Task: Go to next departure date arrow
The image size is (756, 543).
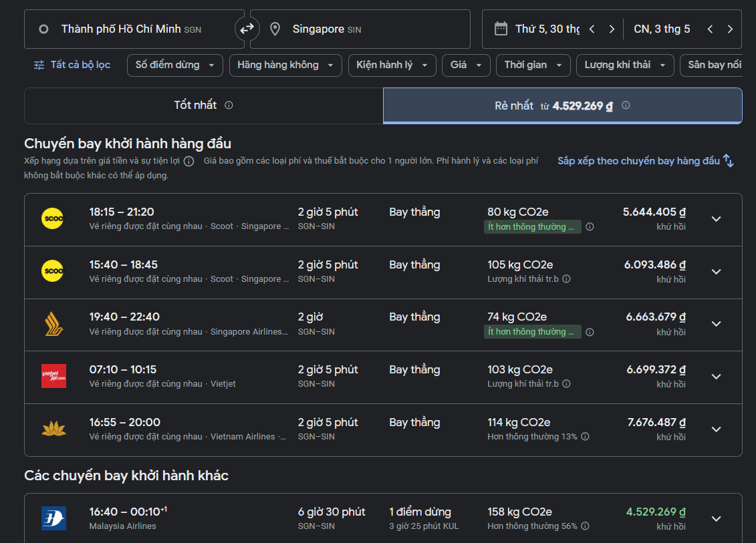Action: [612, 29]
